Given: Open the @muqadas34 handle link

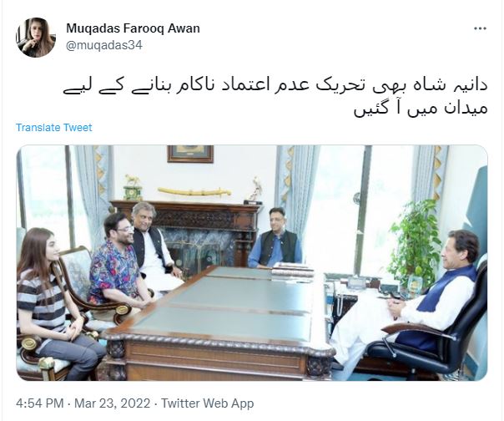Looking at the screenshot, I should coord(103,45).
